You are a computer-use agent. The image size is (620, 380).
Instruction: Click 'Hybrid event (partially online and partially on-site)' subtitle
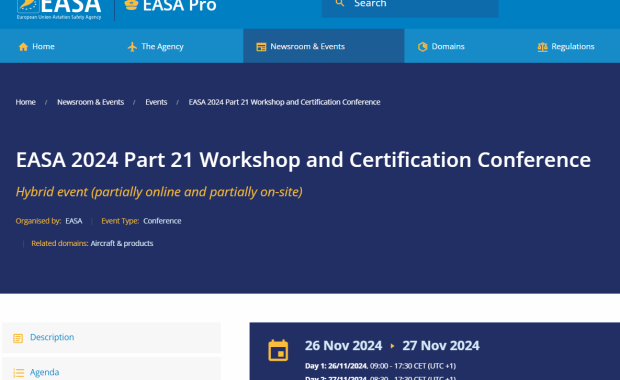[159, 192]
